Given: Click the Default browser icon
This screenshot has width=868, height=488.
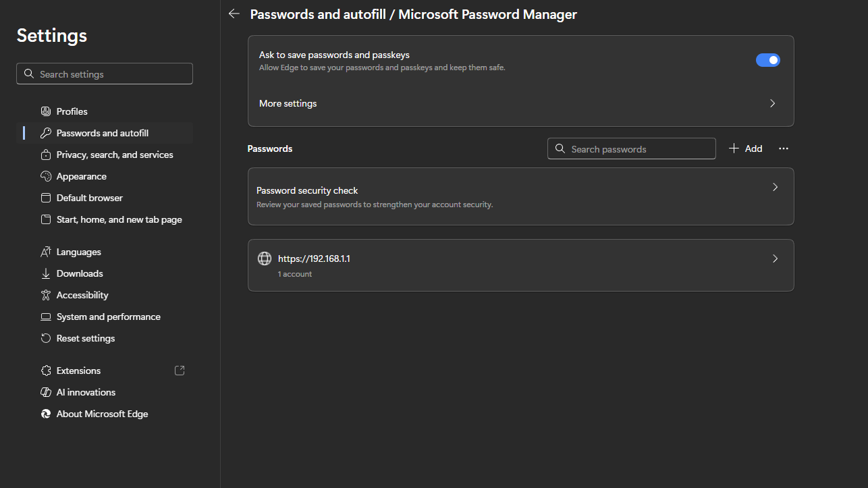Looking at the screenshot, I should coord(46,198).
